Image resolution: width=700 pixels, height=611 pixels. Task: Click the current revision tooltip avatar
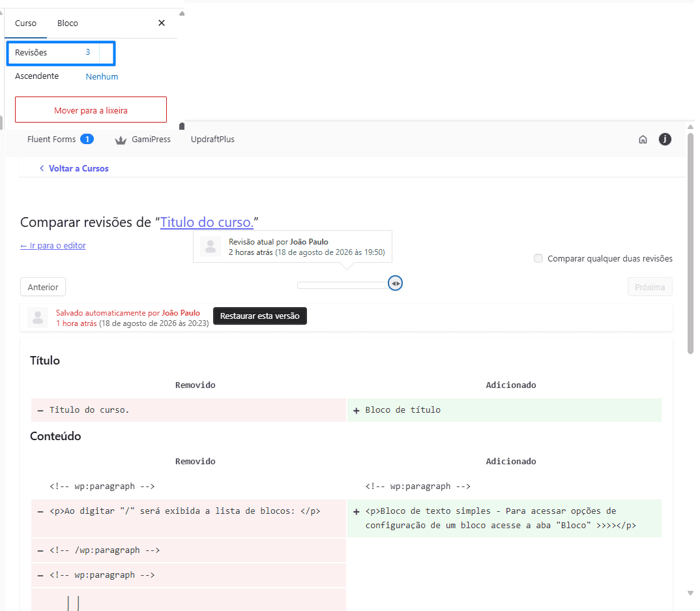[211, 246]
